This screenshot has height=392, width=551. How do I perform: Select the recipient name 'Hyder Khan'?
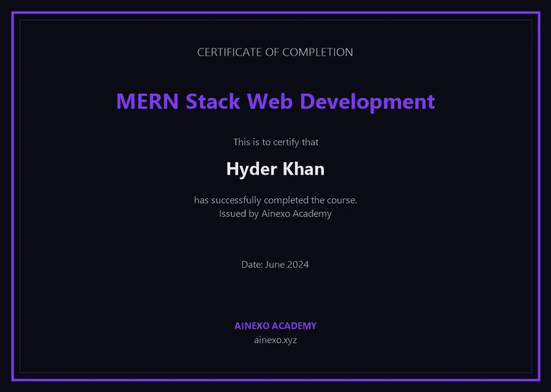tap(275, 169)
